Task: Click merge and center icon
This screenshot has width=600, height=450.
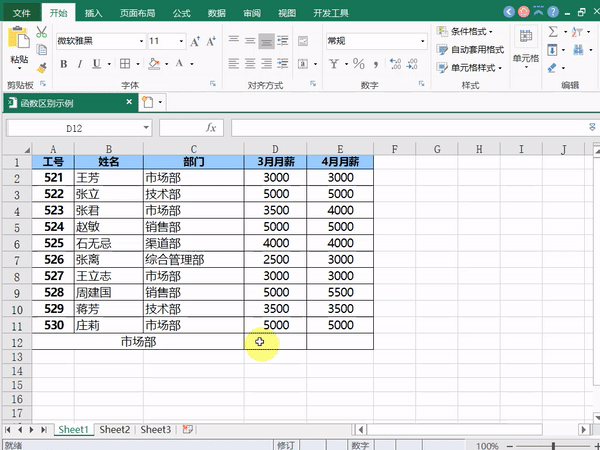Action: click(303, 64)
